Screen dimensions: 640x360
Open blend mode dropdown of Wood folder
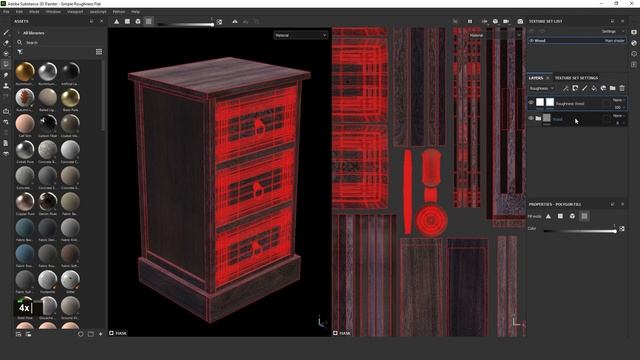[x=619, y=116]
